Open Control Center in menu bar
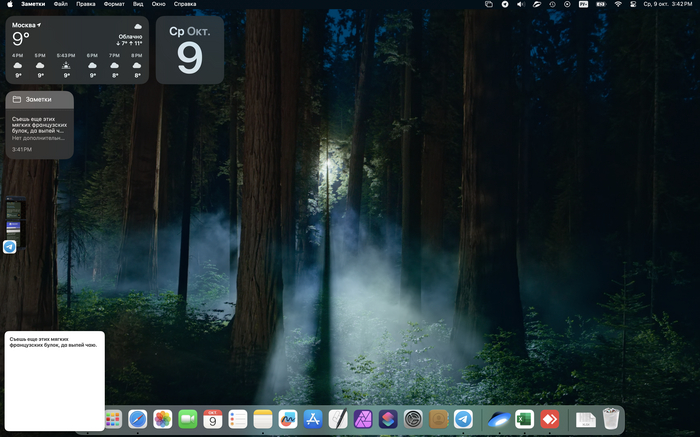 tap(634, 4)
